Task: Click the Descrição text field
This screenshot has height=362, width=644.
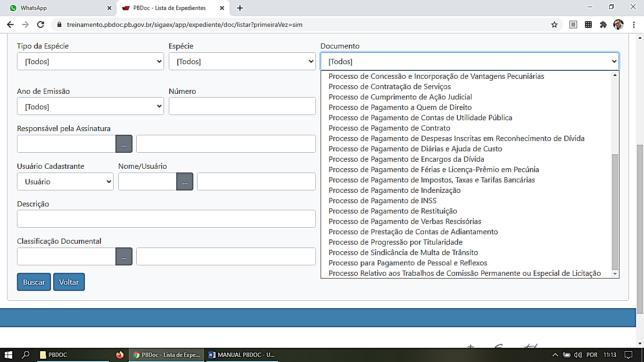Action: [166, 219]
